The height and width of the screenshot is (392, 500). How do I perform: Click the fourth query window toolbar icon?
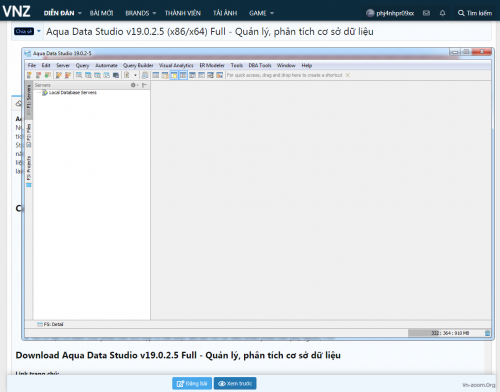coord(106,75)
